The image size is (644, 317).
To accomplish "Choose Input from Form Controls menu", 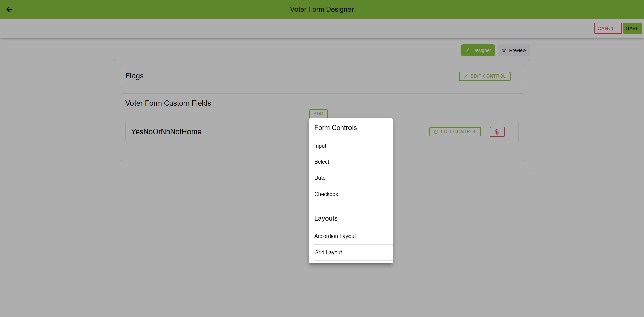I will pyautogui.click(x=320, y=146).
